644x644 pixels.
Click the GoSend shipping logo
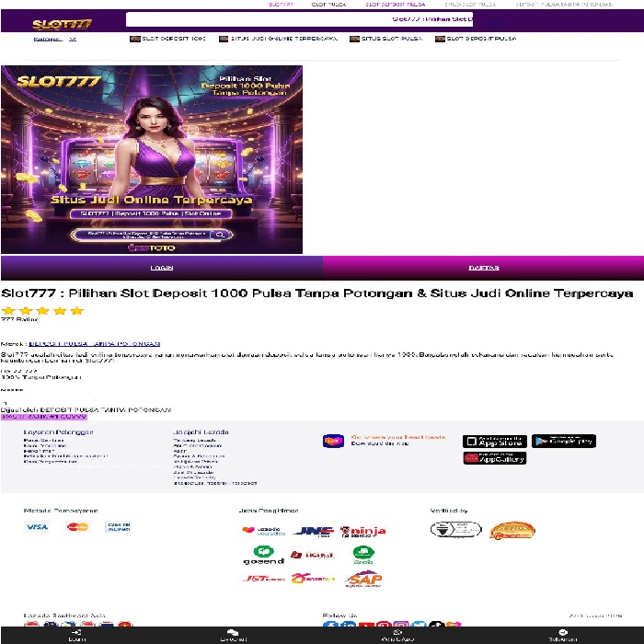click(264, 555)
